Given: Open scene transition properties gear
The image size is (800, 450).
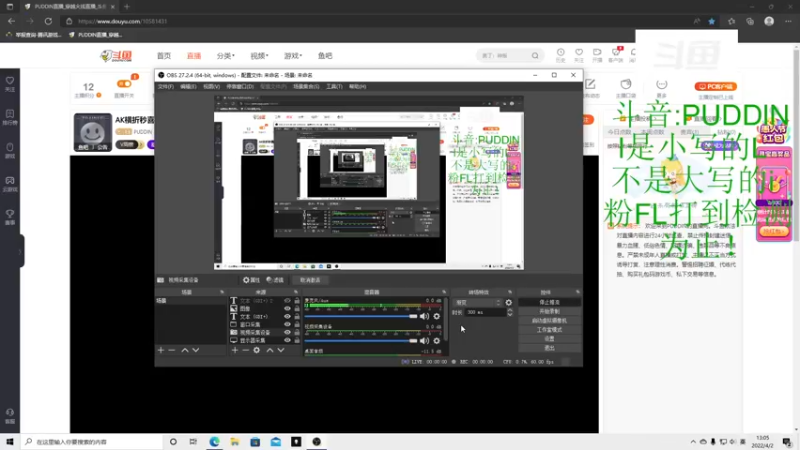Looking at the screenshot, I should click(x=509, y=303).
